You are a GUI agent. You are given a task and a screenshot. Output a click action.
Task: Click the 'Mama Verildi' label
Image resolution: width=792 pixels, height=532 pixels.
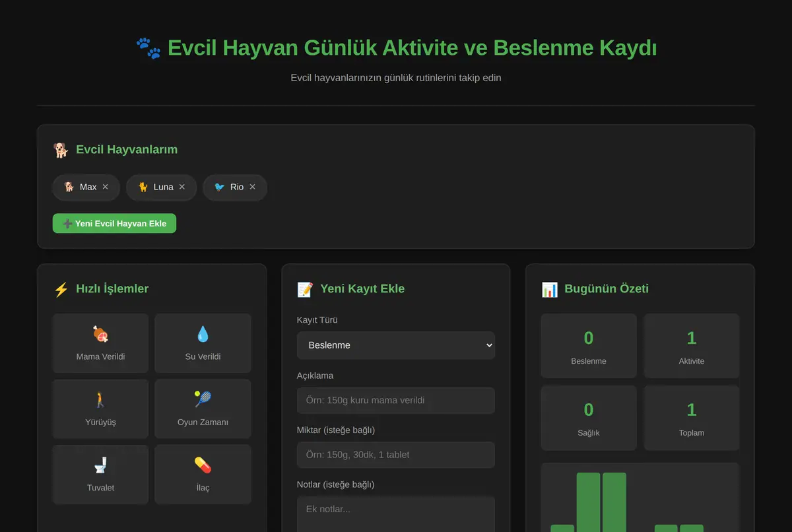coord(100,356)
